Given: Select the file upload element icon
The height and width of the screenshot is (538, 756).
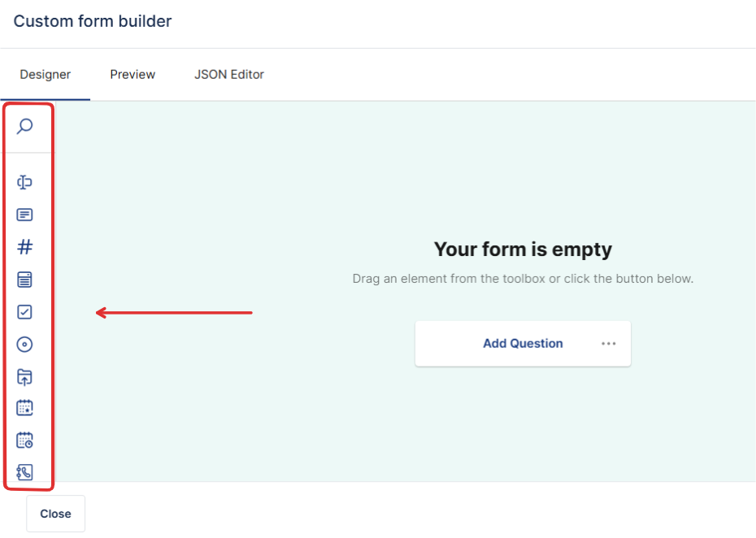Looking at the screenshot, I should click(25, 377).
